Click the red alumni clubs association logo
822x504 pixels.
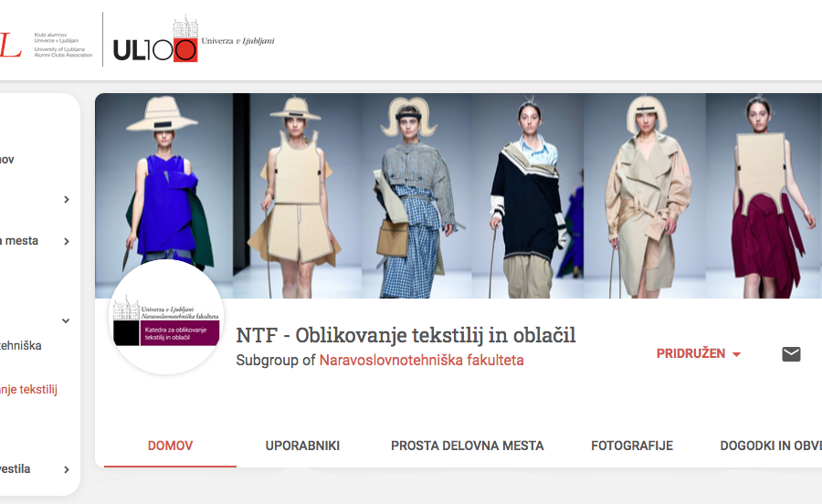click(47, 45)
